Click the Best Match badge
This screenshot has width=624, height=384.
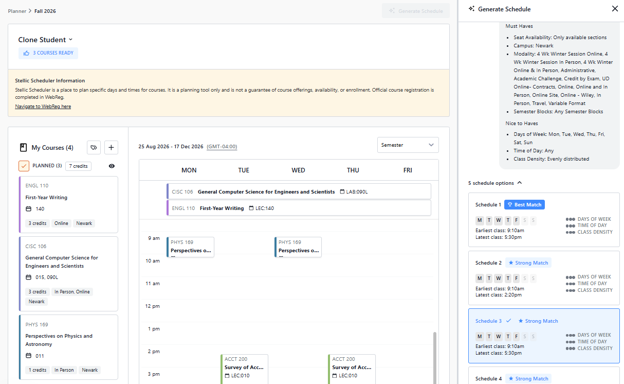524,205
